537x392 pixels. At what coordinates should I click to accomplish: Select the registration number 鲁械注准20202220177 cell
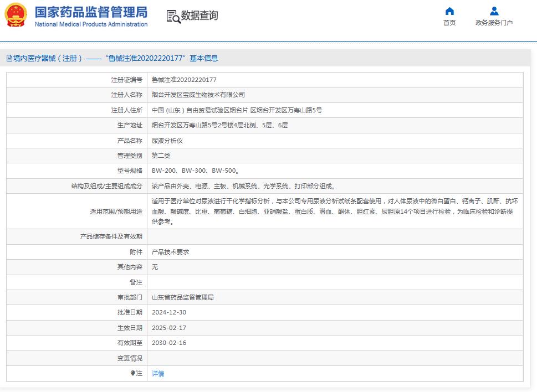(x=183, y=79)
